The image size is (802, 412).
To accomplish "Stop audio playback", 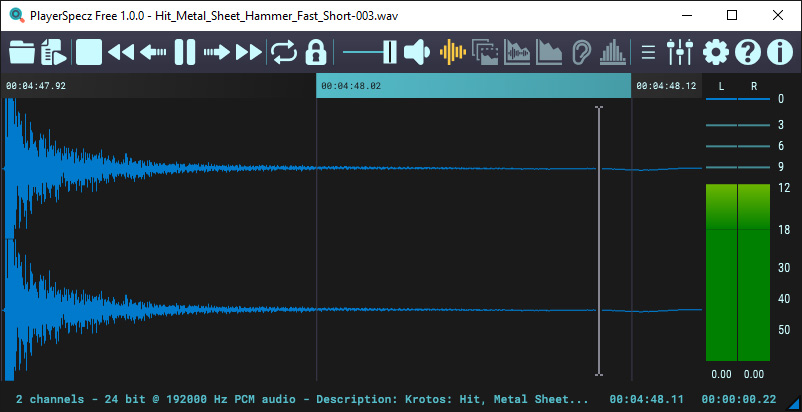I will [89, 51].
